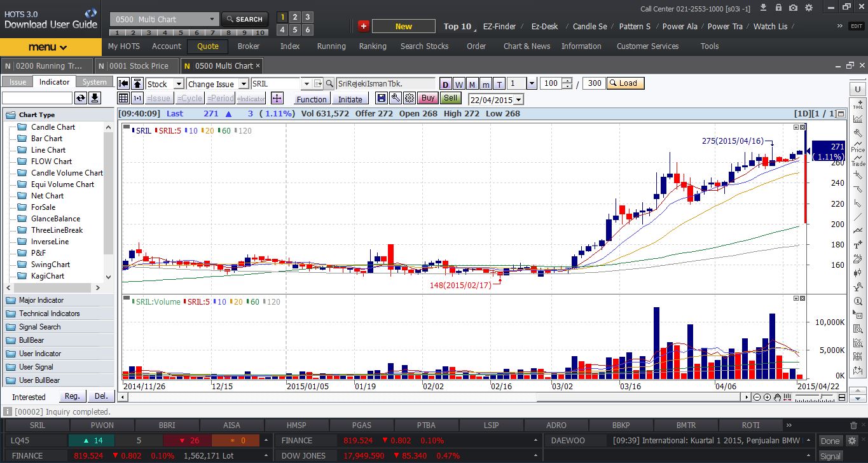
Task: Select the W weekly period toggle
Action: point(458,84)
